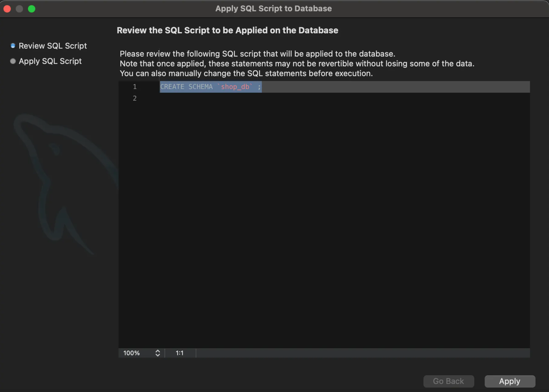Screen dimensions: 549x392
Task: Click the Apply button
Action: coord(510,381)
